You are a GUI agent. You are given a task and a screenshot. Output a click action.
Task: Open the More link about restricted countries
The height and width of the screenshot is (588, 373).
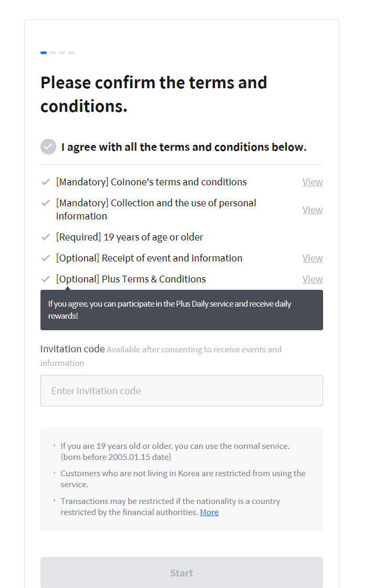coord(209,512)
